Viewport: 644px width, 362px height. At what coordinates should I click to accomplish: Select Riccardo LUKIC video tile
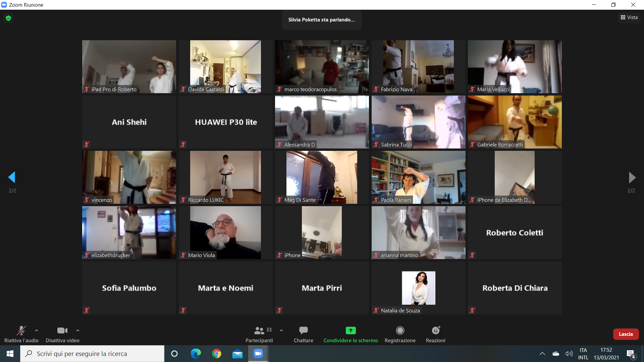pyautogui.click(x=225, y=177)
